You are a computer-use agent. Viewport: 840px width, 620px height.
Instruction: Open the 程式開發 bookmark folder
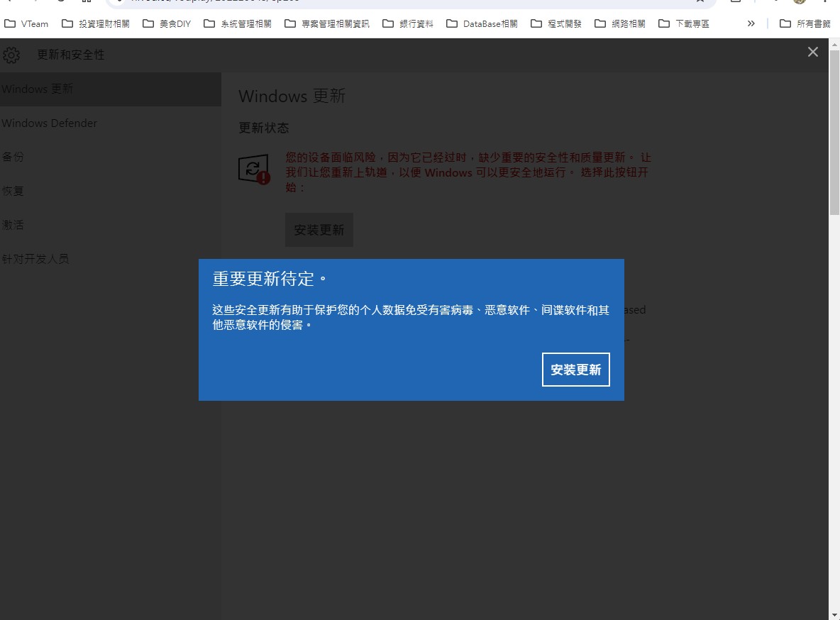556,23
